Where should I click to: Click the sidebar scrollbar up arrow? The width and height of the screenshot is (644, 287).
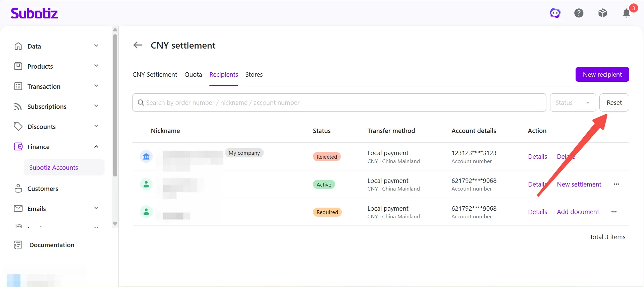pos(115,30)
